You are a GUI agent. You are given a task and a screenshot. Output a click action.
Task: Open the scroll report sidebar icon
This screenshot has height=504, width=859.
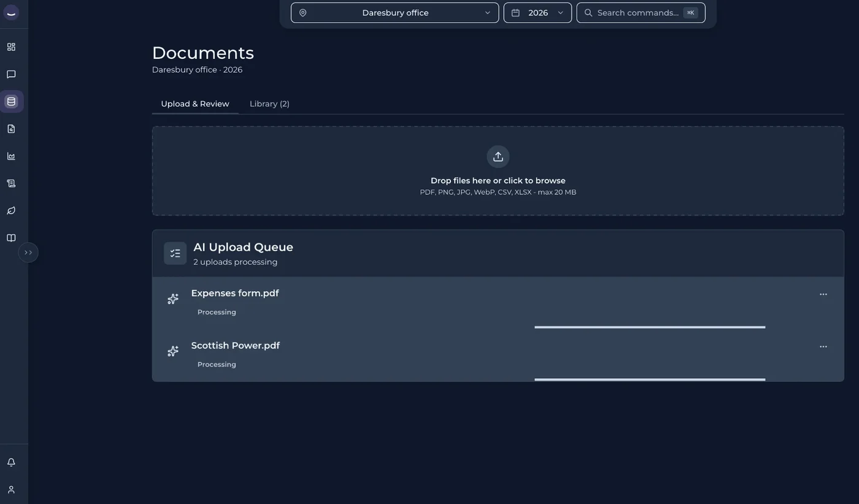tap(11, 183)
